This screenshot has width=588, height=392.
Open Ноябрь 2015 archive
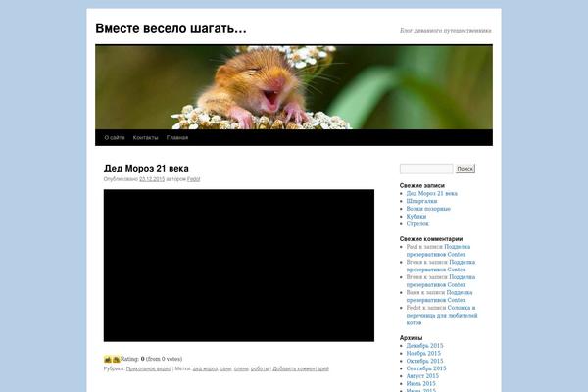click(x=423, y=354)
